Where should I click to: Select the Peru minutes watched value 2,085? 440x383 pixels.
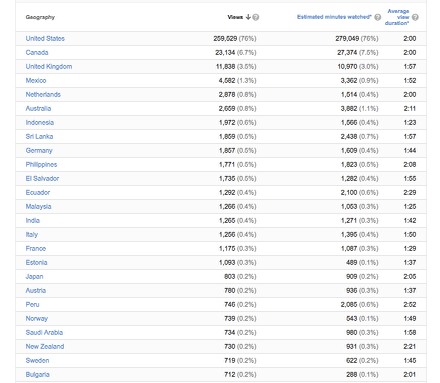pos(349,304)
